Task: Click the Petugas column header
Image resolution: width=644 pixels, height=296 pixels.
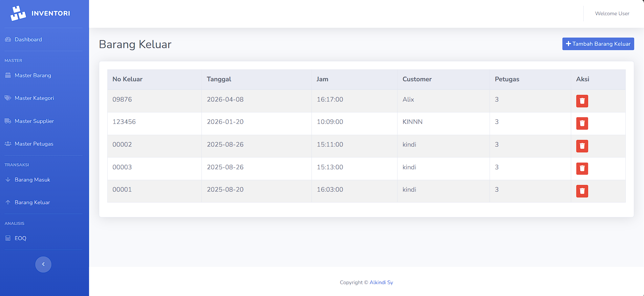Action: pos(530,79)
